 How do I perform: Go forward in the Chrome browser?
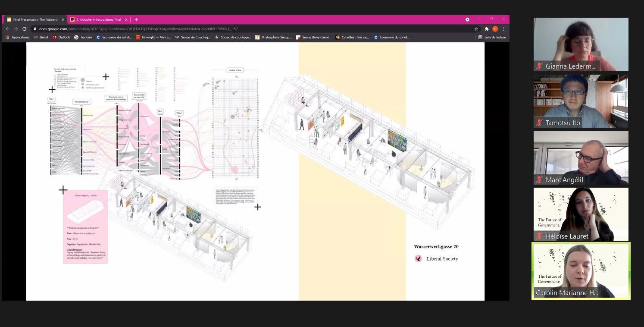16,29
